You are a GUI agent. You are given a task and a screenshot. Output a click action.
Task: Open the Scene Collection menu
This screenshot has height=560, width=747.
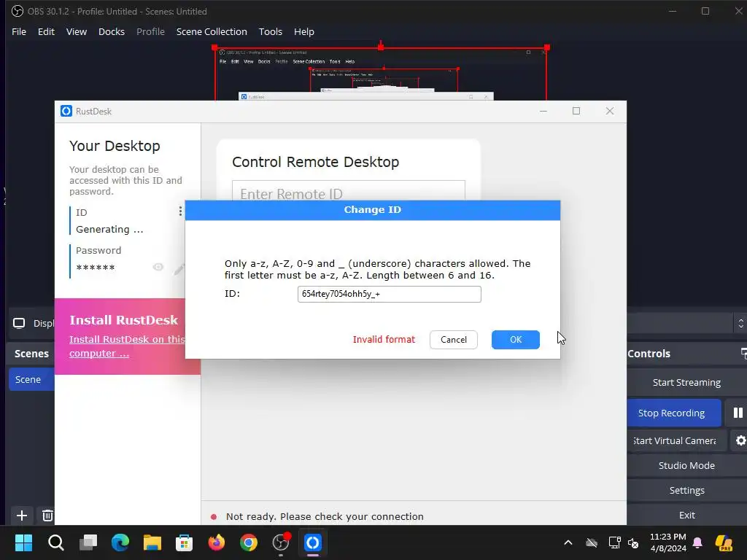click(212, 31)
